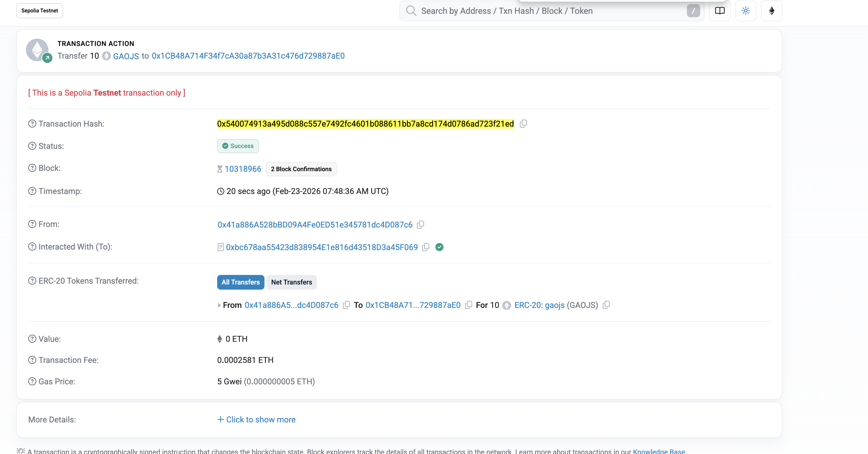Screen dimensions: 868x454
Task: Copy the token transfer recipient address
Action: click(x=468, y=305)
